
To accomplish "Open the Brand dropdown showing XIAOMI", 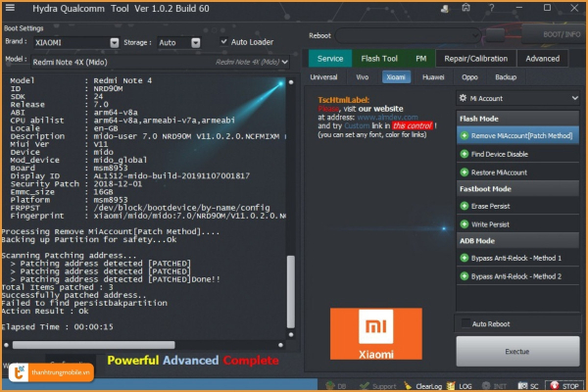I will pos(75,43).
